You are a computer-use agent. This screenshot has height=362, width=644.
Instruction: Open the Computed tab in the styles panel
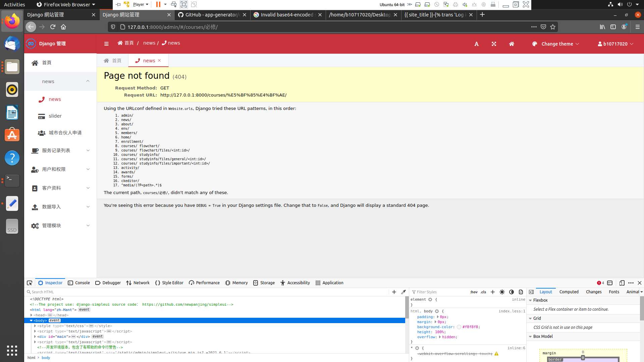[x=569, y=292]
